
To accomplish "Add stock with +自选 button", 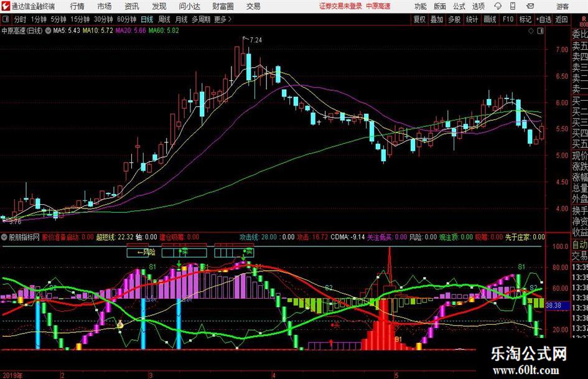I will [x=543, y=19].
